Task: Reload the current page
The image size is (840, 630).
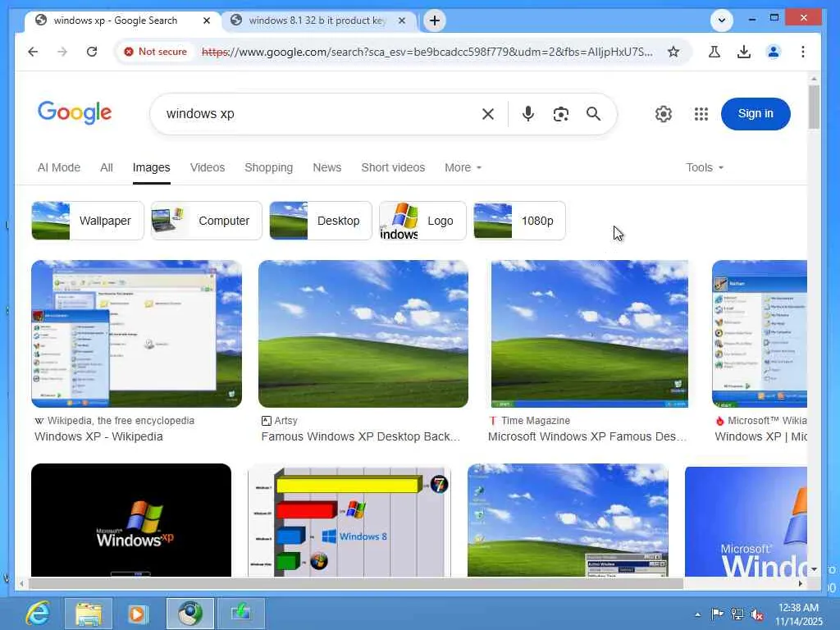Action: [92, 52]
